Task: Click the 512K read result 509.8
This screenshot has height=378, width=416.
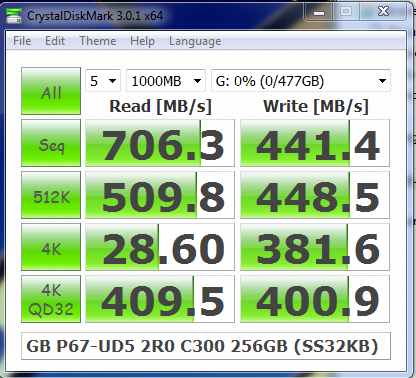Action: coord(160,195)
